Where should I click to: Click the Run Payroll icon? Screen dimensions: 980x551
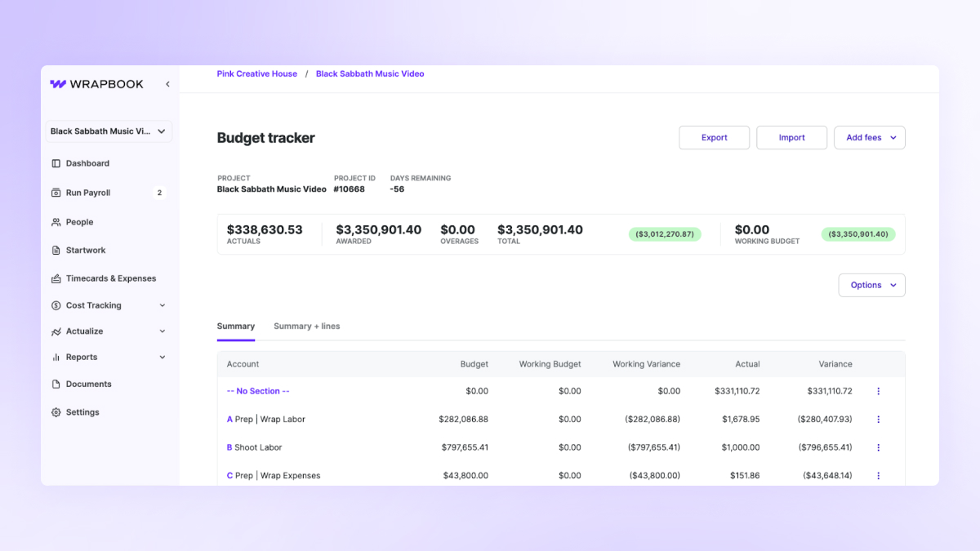pos(56,193)
